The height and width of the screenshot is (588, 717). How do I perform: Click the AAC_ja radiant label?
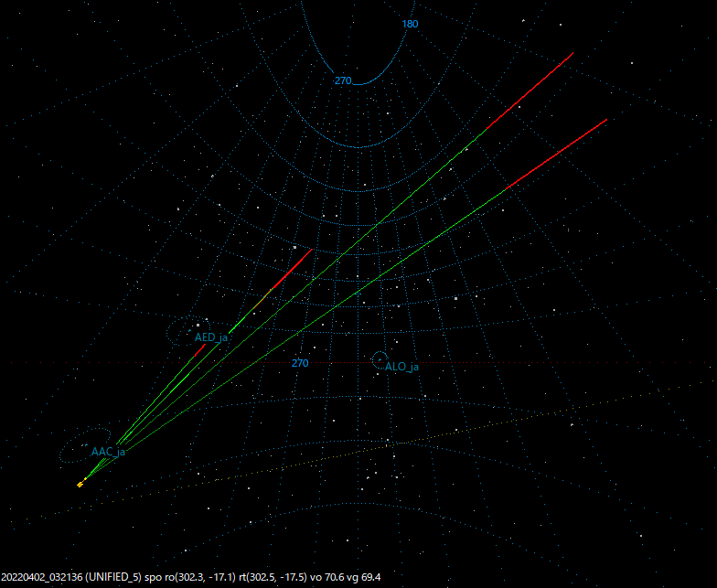108,452
